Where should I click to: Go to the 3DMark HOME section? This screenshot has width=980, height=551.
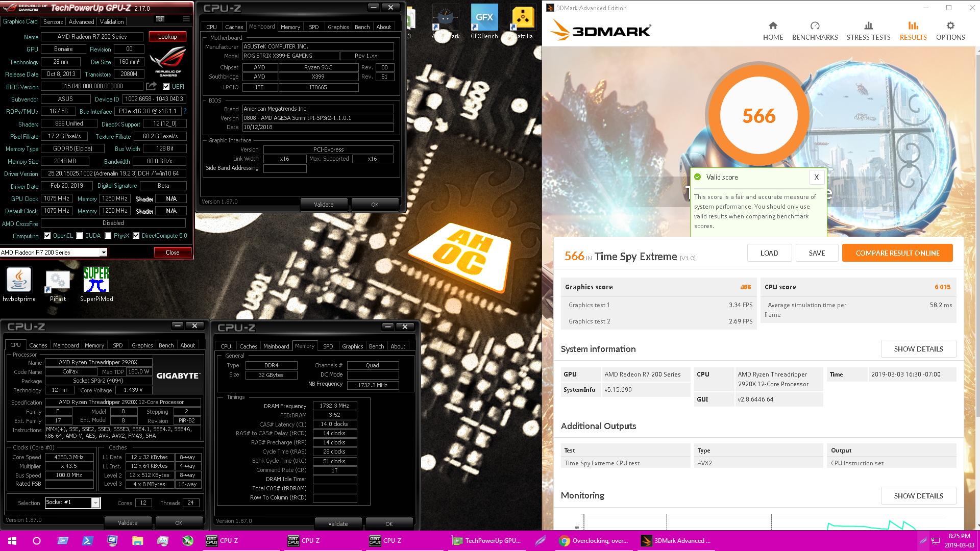pyautogui.click(x=773, y=31)
